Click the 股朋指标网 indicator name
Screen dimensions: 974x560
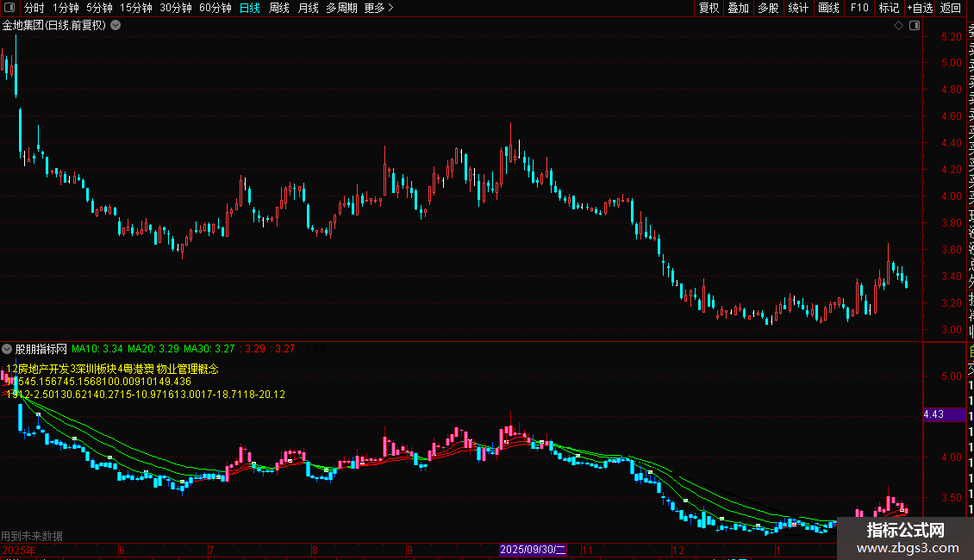click(x=41, y=349)
